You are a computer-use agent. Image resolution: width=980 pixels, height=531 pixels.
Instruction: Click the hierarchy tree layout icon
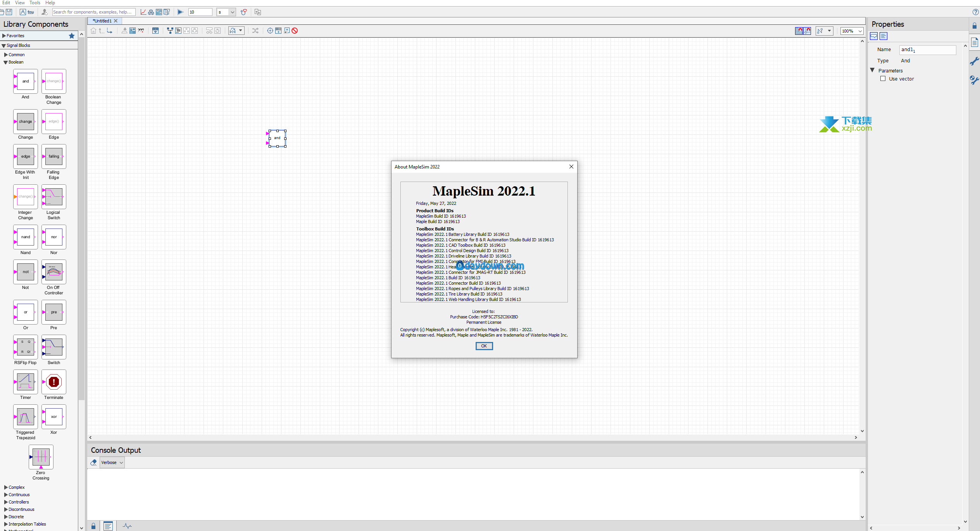(x=170, y=31)
